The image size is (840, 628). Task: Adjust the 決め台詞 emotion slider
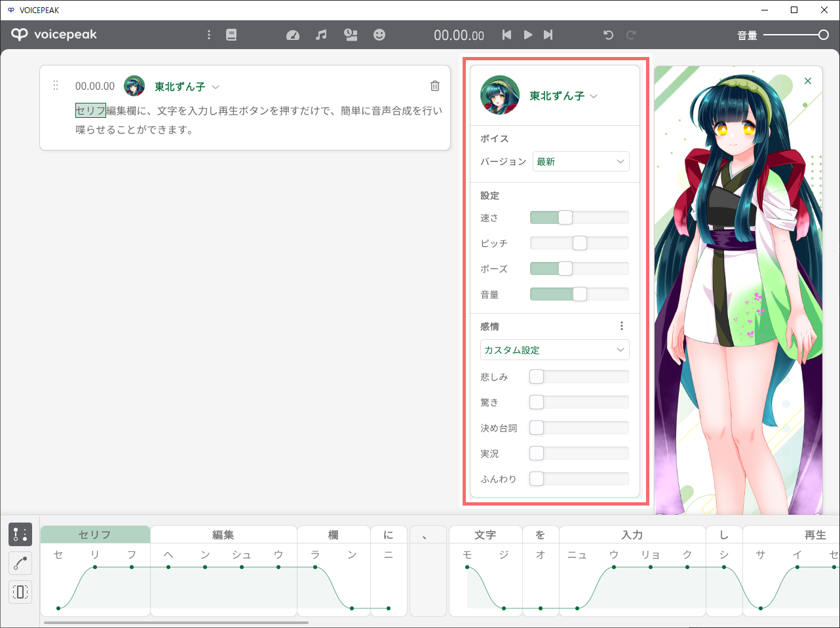coord(579,428)
